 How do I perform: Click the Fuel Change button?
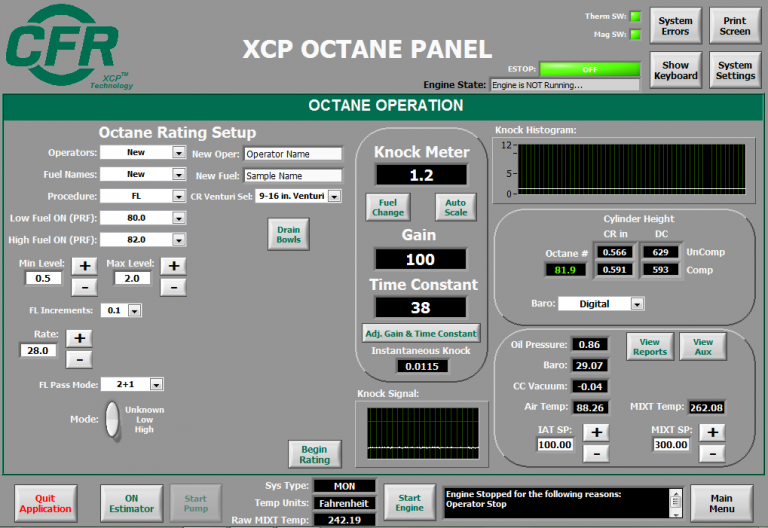pyautogui.click(x=388, y=207)
